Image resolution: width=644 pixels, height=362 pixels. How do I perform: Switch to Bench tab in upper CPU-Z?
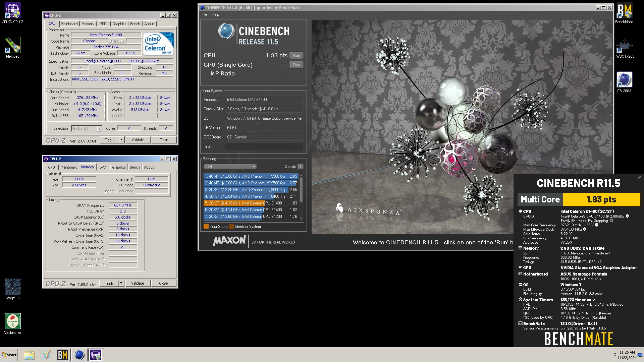(135, 24)
